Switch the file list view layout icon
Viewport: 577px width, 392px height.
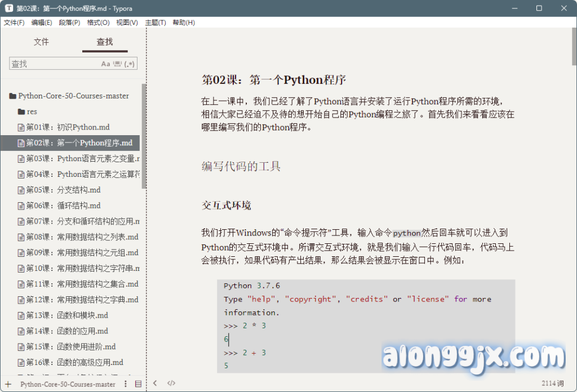(x=138, y=384)
